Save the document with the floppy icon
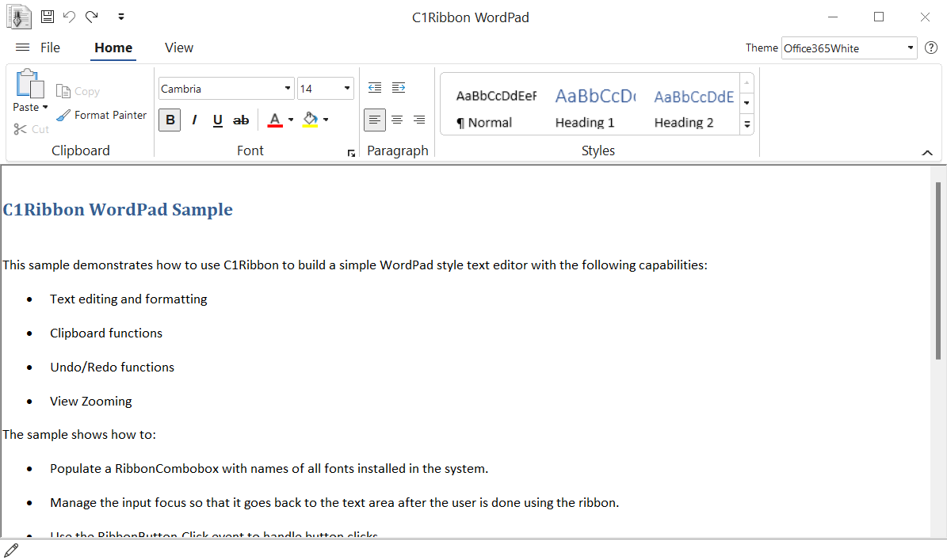The height and width of the screenshot is (560, 947). pos(48,17)
